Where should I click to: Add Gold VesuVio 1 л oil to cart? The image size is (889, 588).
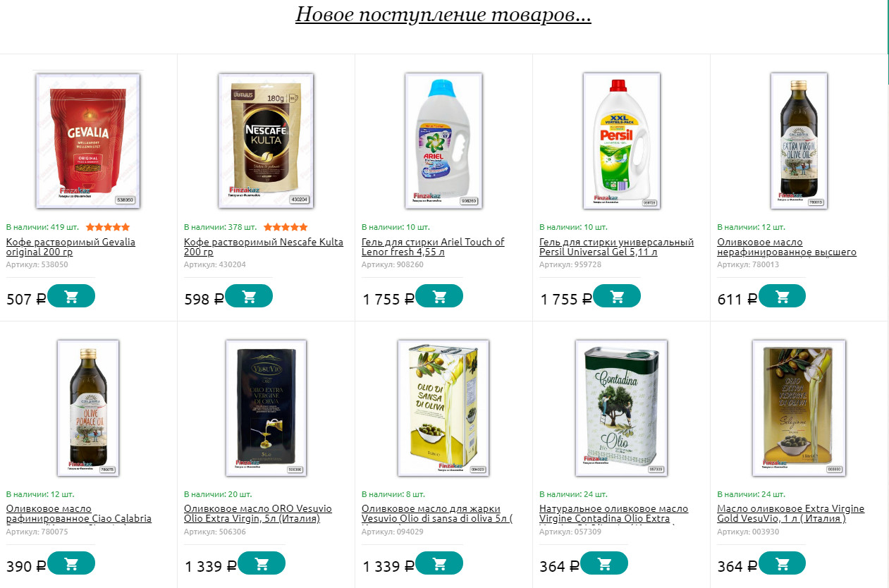[x=782, y=563]
